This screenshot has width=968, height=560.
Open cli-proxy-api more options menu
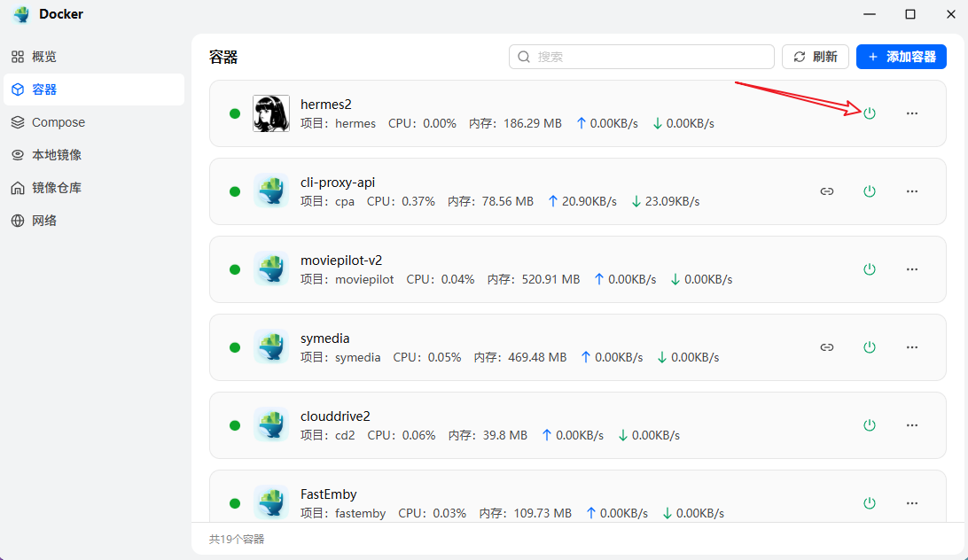[912, 191]
